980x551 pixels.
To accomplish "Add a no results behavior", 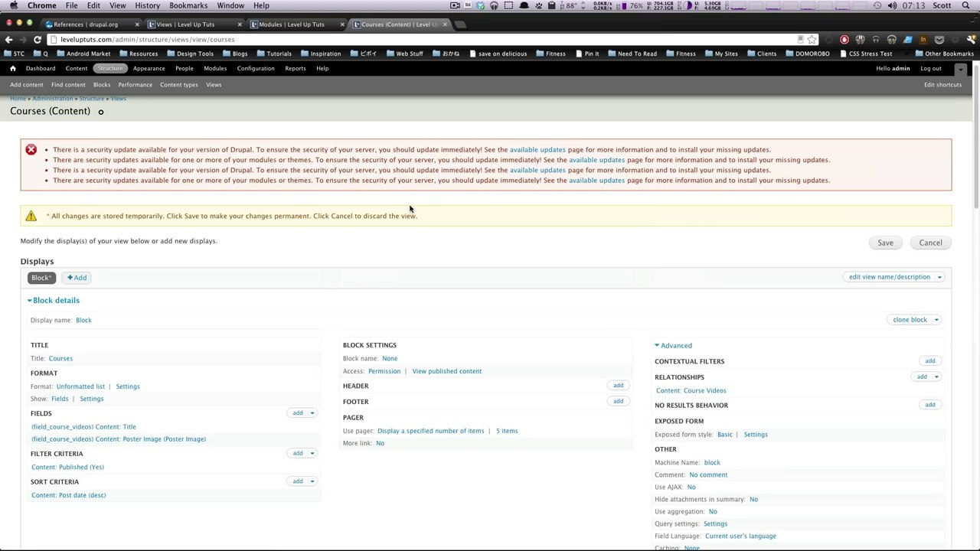I will pos(929,405).
